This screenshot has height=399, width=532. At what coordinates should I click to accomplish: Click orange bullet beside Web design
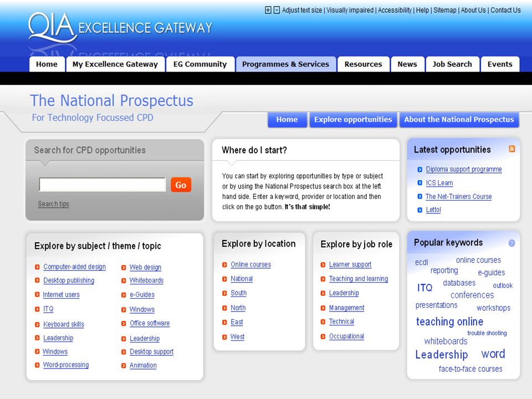124,267
